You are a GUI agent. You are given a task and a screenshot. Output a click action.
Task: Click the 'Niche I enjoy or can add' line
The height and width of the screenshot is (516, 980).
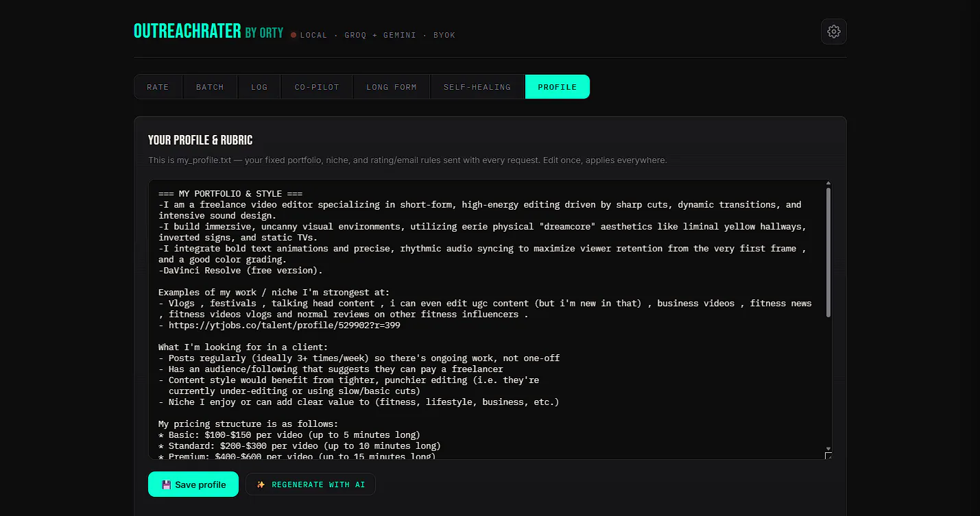(359, 402)
